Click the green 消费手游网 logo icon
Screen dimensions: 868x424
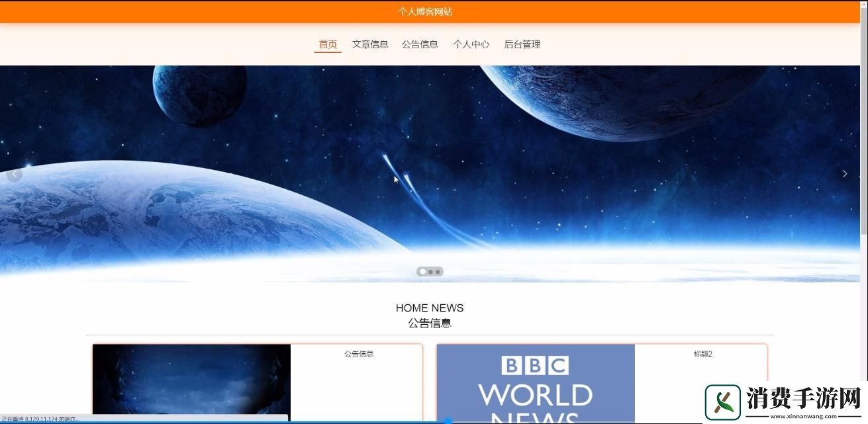(x=722, y=402)
